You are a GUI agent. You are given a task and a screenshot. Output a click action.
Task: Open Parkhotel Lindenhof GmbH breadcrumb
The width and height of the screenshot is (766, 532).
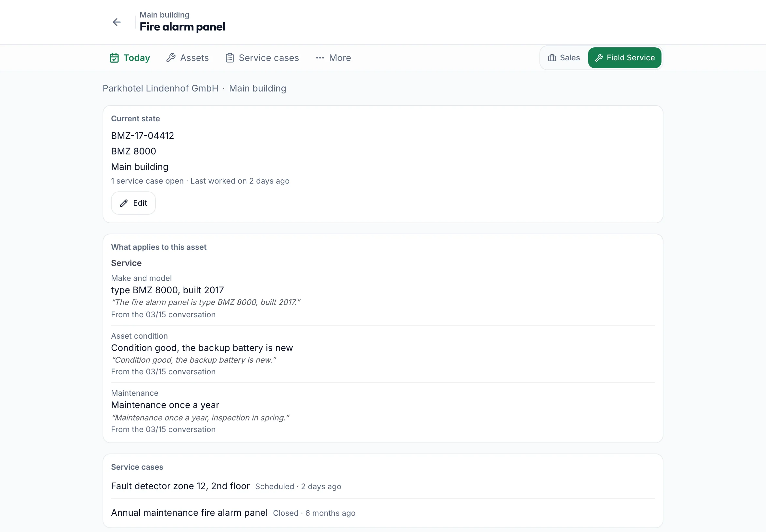coord(160,88)
